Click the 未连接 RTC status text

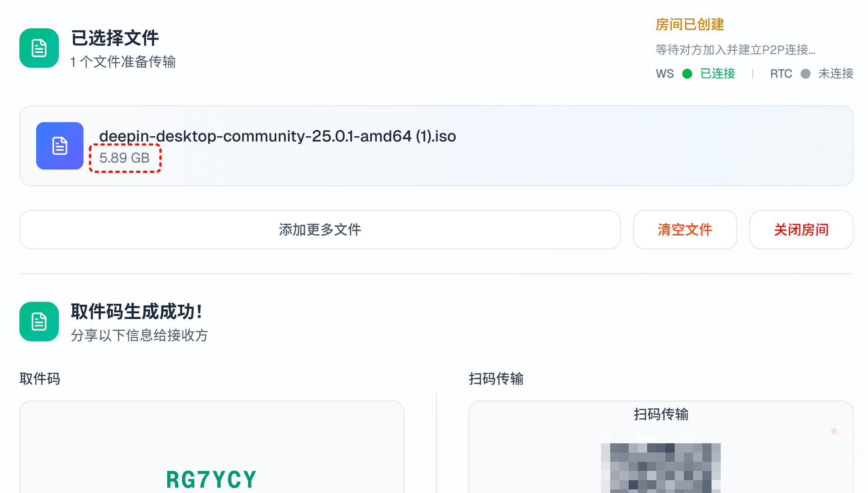pos(835,74)
